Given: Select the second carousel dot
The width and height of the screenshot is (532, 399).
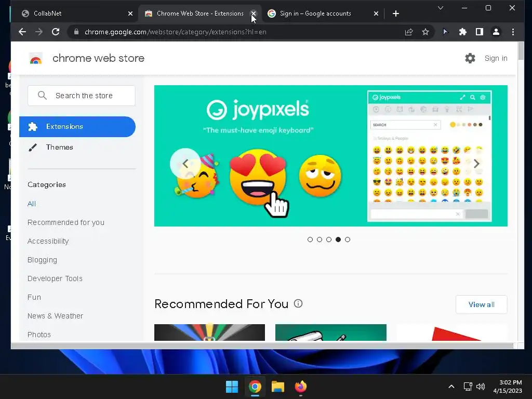Looking at the screenshot, I should coord(320,240).
